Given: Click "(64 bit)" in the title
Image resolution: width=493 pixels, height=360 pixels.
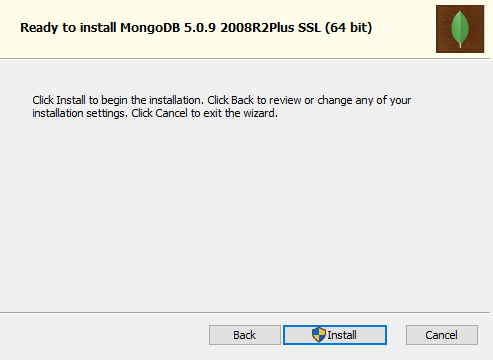Looking at the screenshot, I should (x=349, y=28).
